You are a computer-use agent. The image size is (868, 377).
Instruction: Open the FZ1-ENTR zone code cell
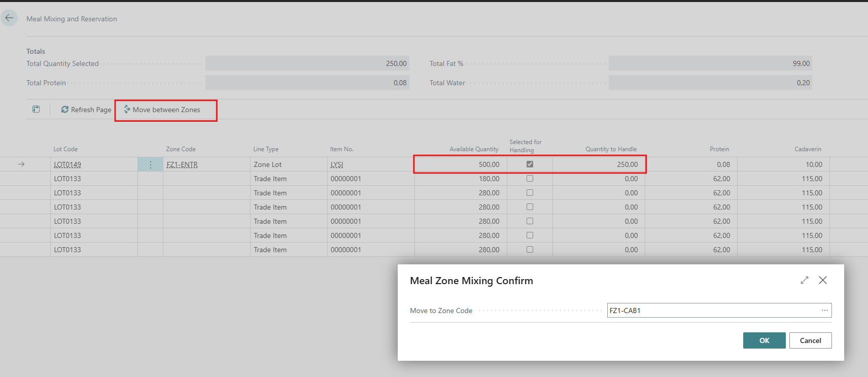206,164
